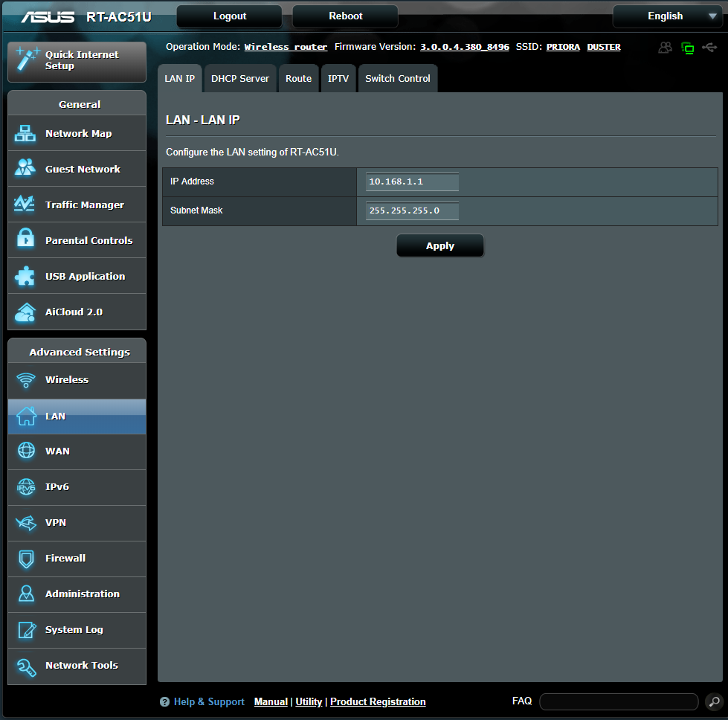Screen dimensions: 728x720
Task: Click the System Log notepad icon
Action: [x=27, y=629]
